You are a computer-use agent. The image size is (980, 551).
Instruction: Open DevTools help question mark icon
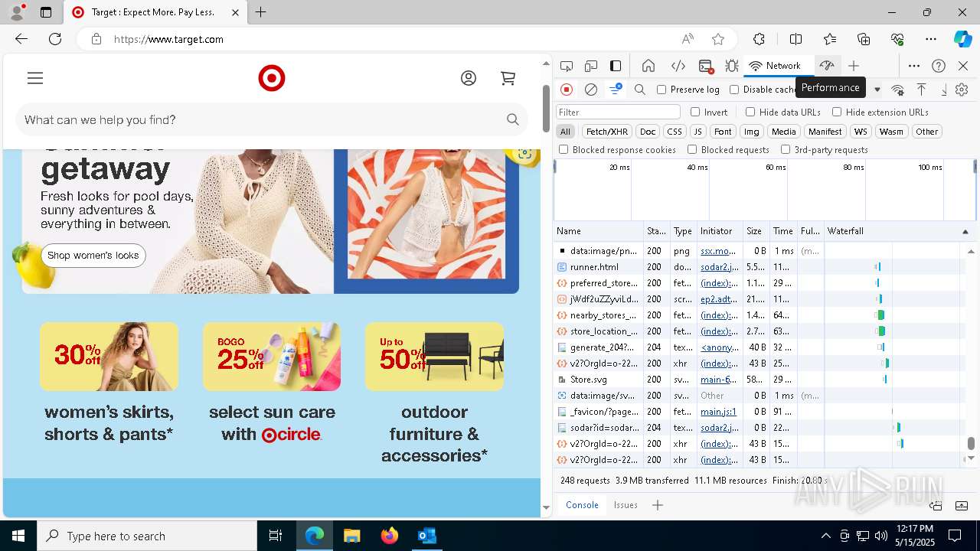coord(939,66)
